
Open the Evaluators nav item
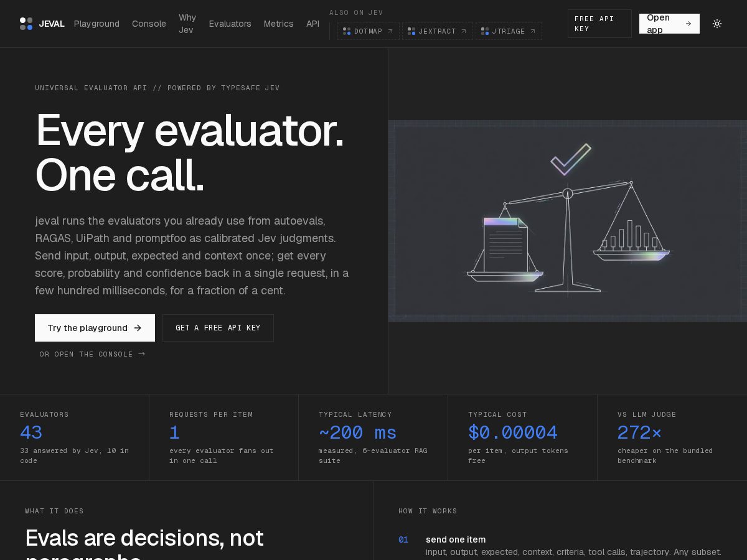coord(230,24)
